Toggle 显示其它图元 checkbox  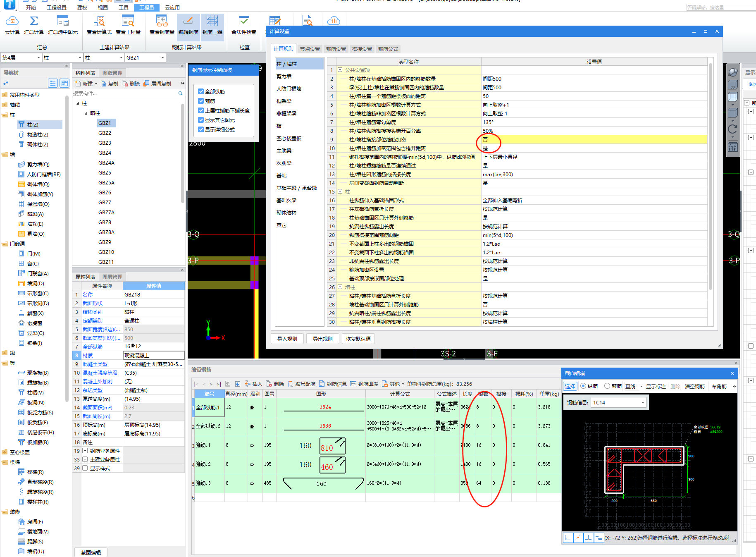pyautogui.click(x=201, y=120)
